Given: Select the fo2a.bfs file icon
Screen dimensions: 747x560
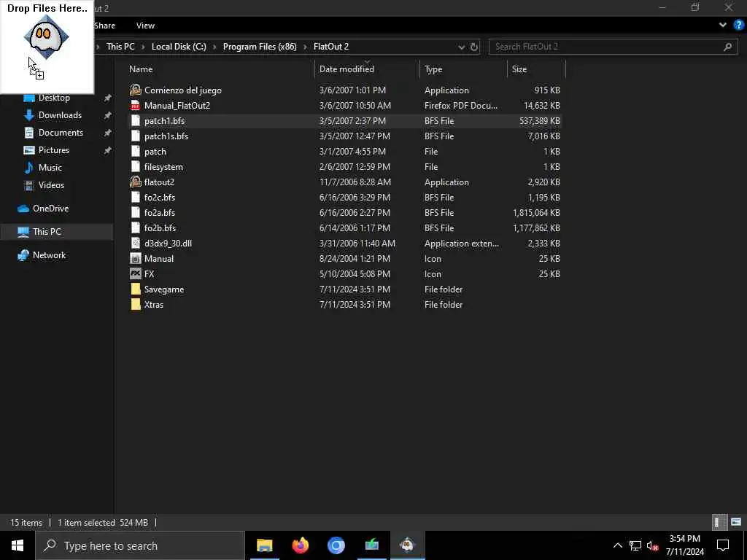Looking at the screenshot, I should pyautogui.click(x=136, y=213).
